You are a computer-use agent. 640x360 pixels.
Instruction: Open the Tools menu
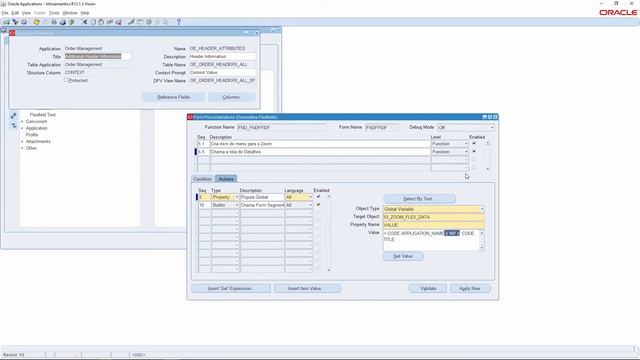coord(54,13)
